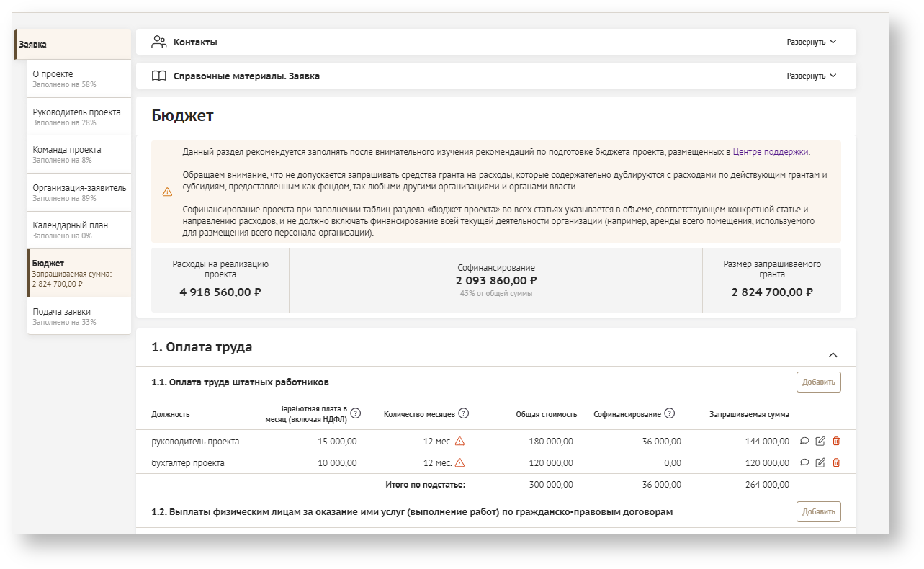Delete the руководитель проекта row
The image size is (924, 569).
836,442
